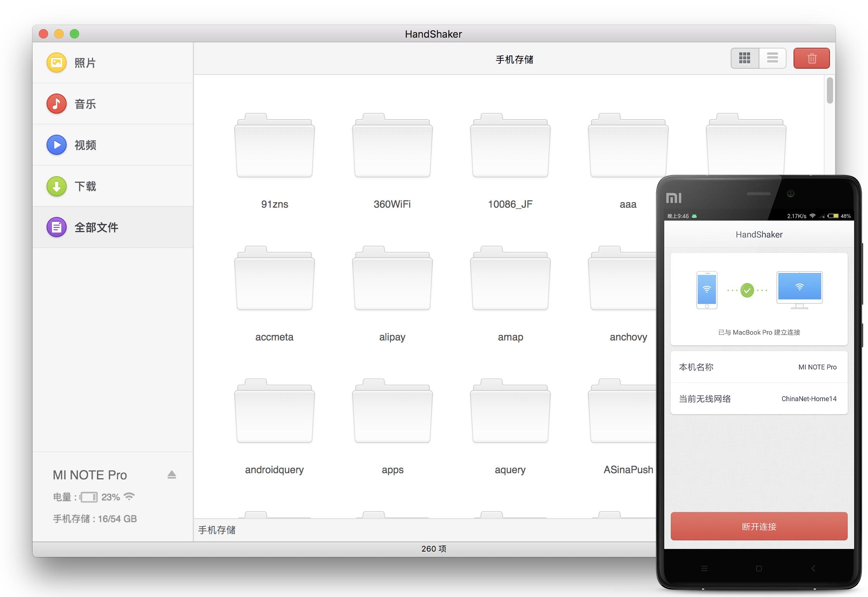Tap the 本机名称 device name row
The height and width of the screenshot is (597, 868).
tap(759, 367)
